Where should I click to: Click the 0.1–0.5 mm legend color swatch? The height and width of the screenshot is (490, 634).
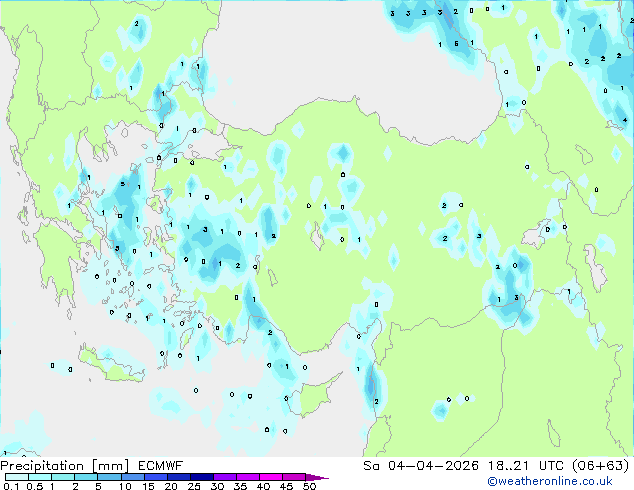17,477
